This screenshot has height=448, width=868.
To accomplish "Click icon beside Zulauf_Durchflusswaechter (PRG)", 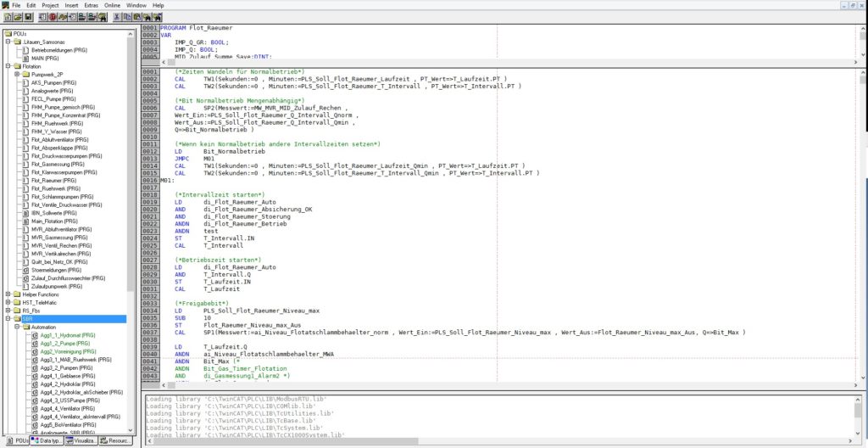I will [x=25, y=278].
